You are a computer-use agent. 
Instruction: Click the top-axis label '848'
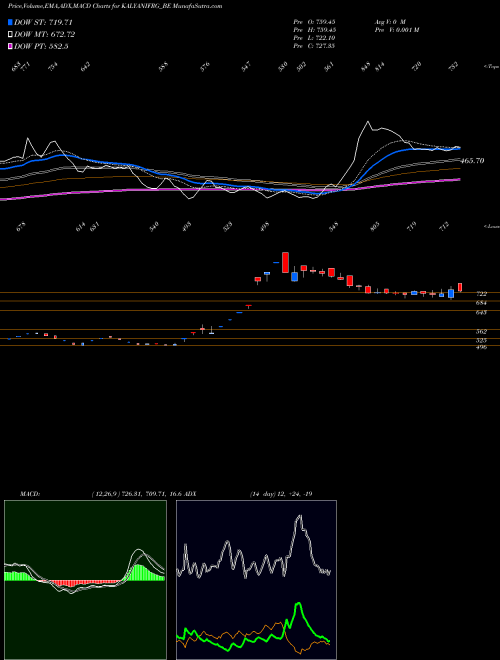pos(365,66)
